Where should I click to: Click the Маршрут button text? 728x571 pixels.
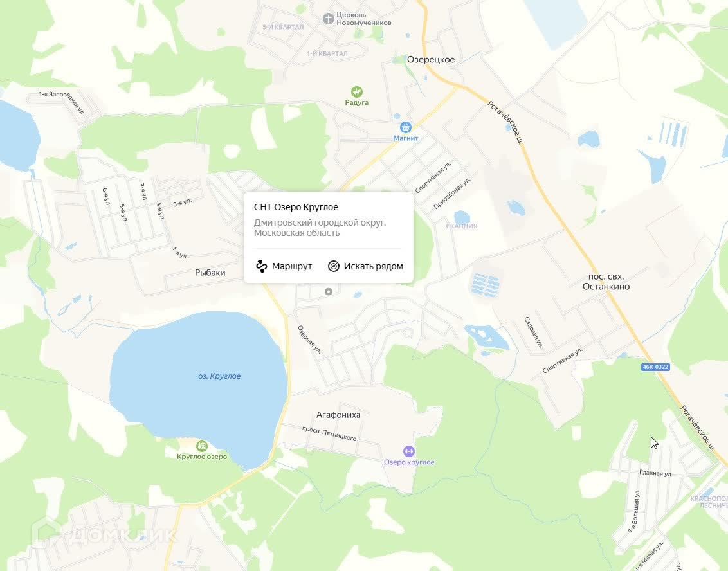coord(292,266)
